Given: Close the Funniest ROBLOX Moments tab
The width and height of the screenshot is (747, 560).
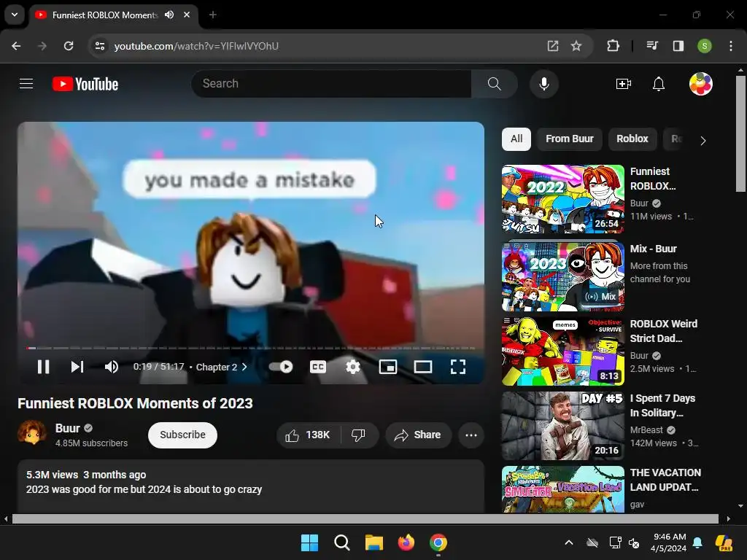Looking at the screenshot, I should point(187,15).
